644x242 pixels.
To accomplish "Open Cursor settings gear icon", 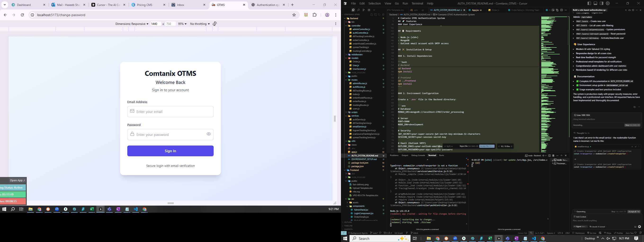I will (x=608, y=3).
